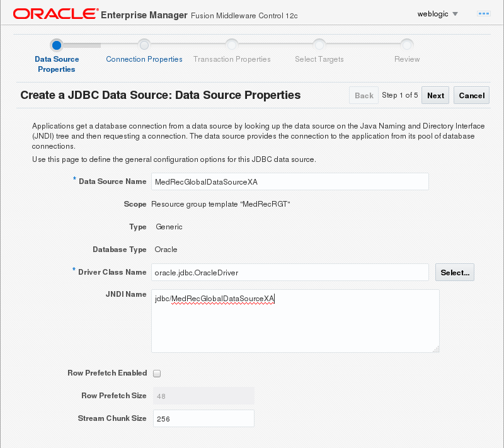
Task: Click the Review step circle
Action: point(407,45)
